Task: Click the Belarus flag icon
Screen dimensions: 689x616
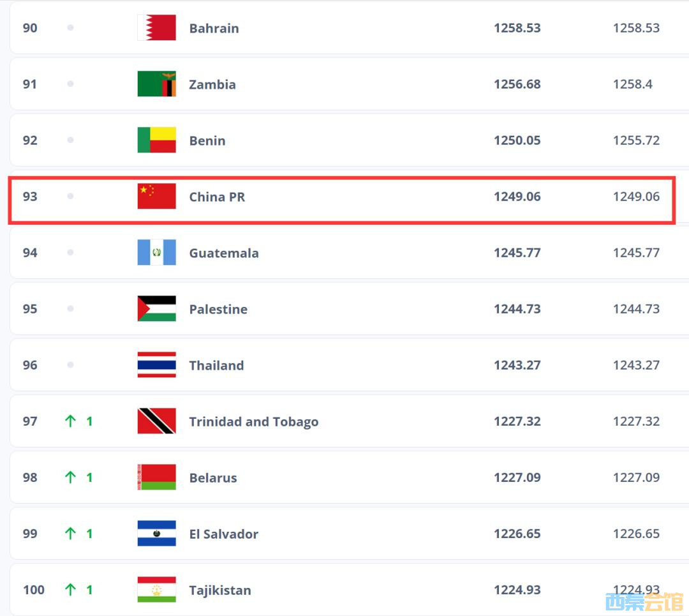Action: tap(156, 477)
